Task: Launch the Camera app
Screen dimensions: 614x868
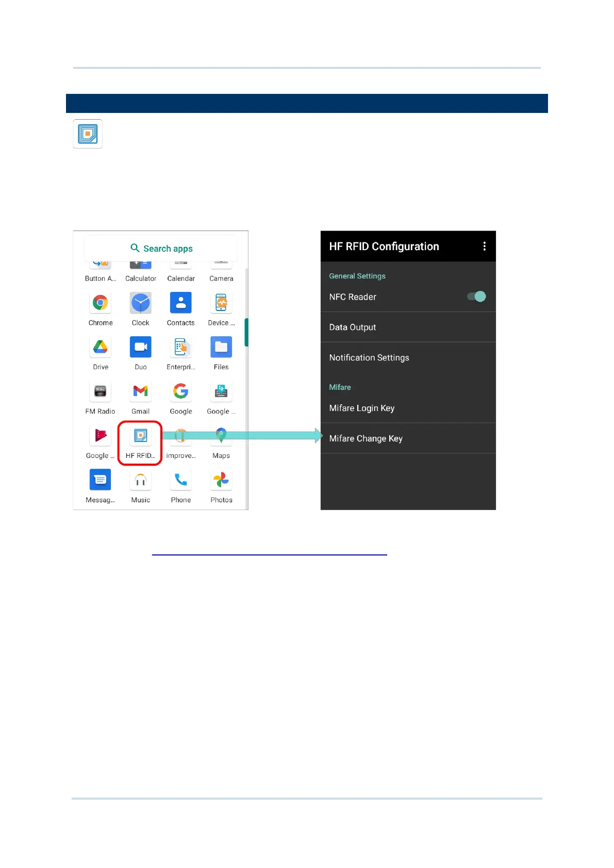Action: coord(221,266)
